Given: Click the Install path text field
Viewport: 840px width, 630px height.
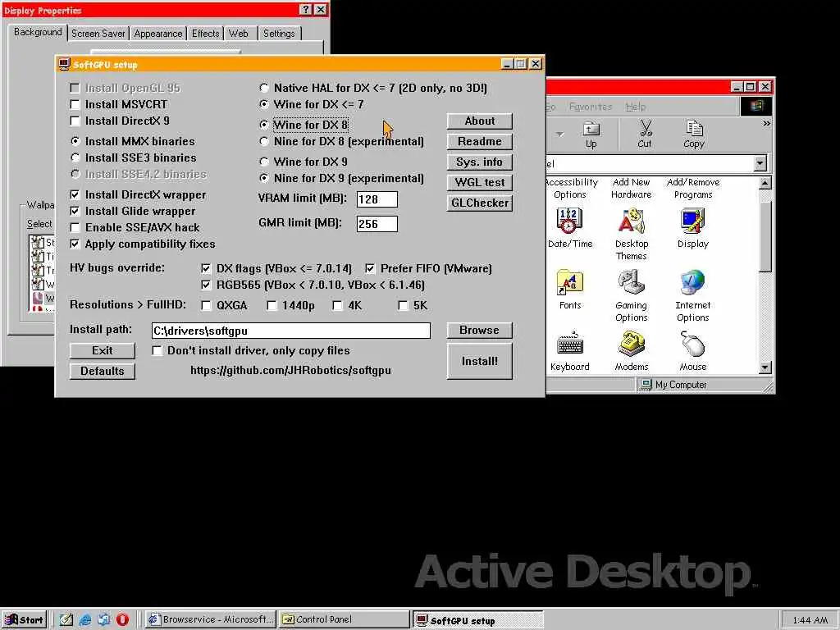Looking at the screenshot, I should pos(291,331).
